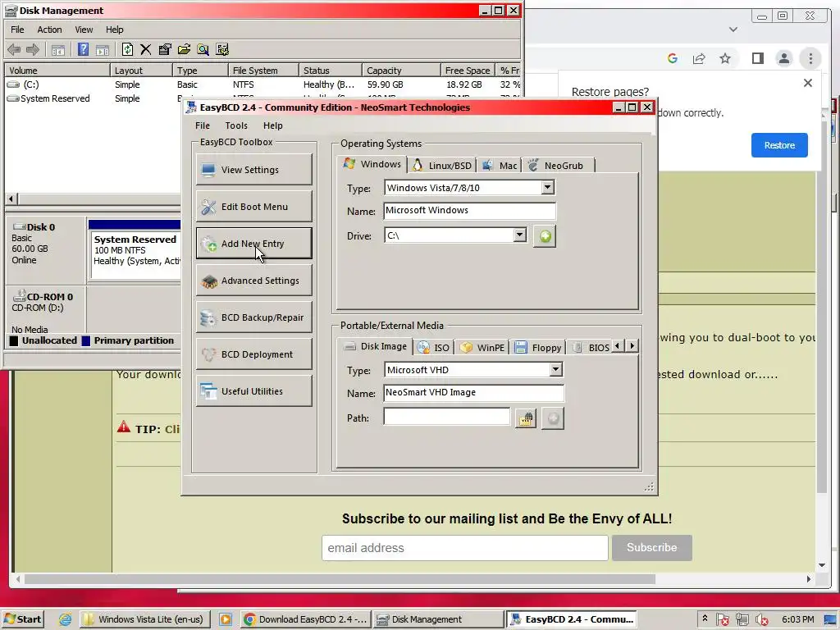Screen dimensions: 840x630
Task: Select the (C:) volume row
Action: point(262,84)
